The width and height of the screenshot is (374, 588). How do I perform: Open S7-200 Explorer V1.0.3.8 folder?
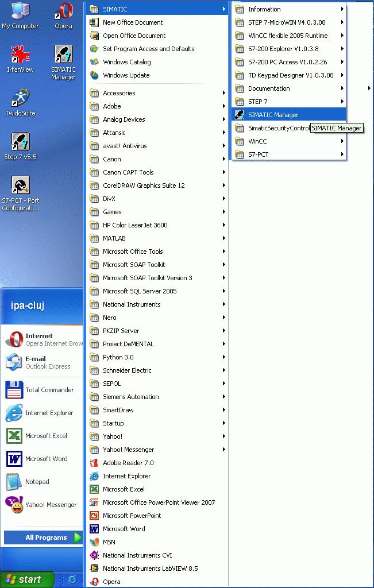point(288,49)
